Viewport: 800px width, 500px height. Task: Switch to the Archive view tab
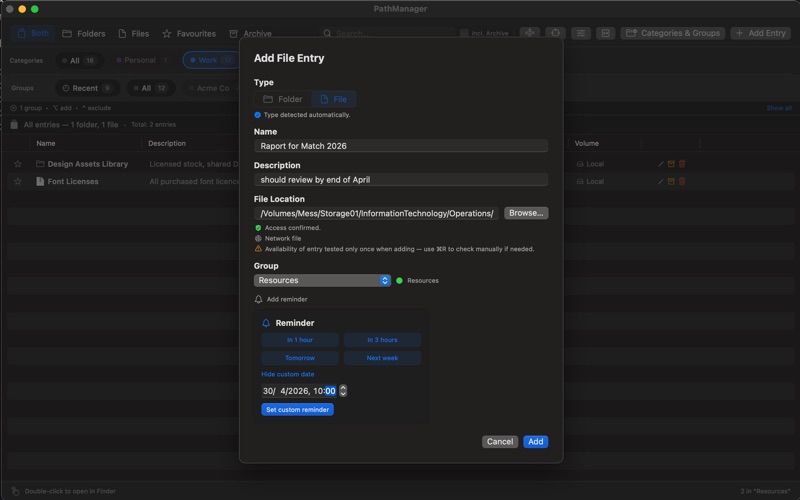pos(250,34)
